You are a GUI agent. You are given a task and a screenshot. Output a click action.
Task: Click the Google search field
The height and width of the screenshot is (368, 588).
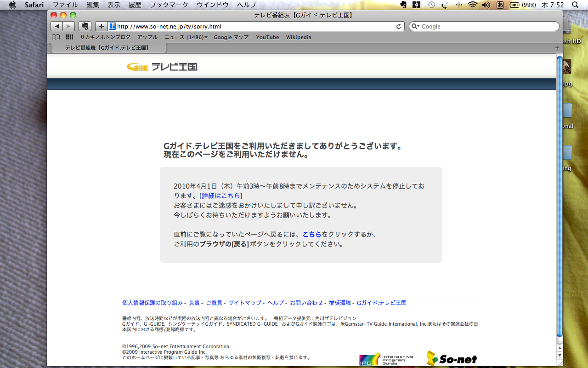click(484, 27)
